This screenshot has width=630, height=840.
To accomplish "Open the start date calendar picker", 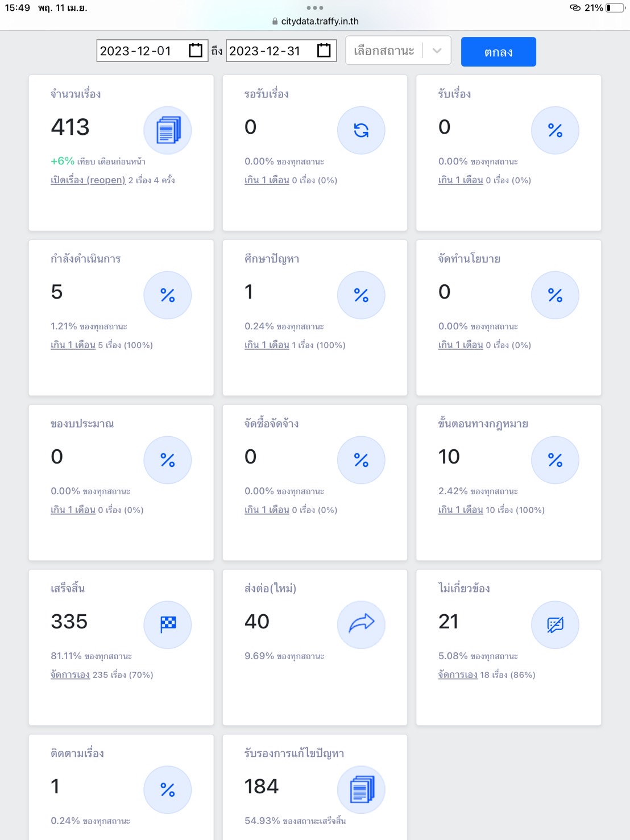I will tap(195, 51).
